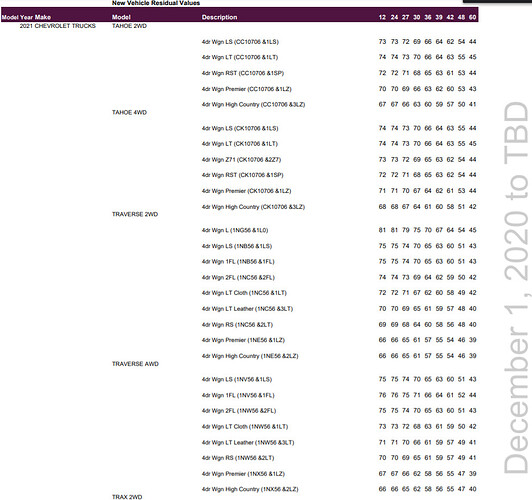Click 4dr Wgn LT Cloth (1NC56 &1LT) row
This screenshot has width=532, height=500.
pyautogui.click(x=339, y=293)
